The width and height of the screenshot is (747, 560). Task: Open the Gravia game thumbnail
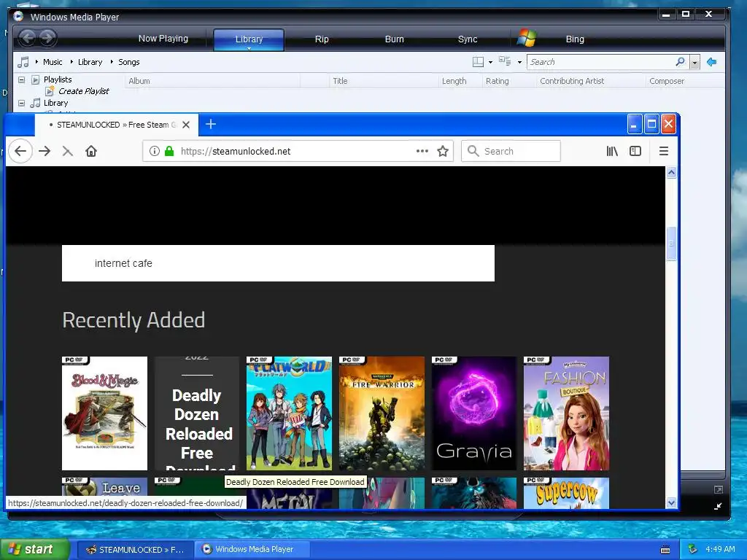tap(474, 413)
